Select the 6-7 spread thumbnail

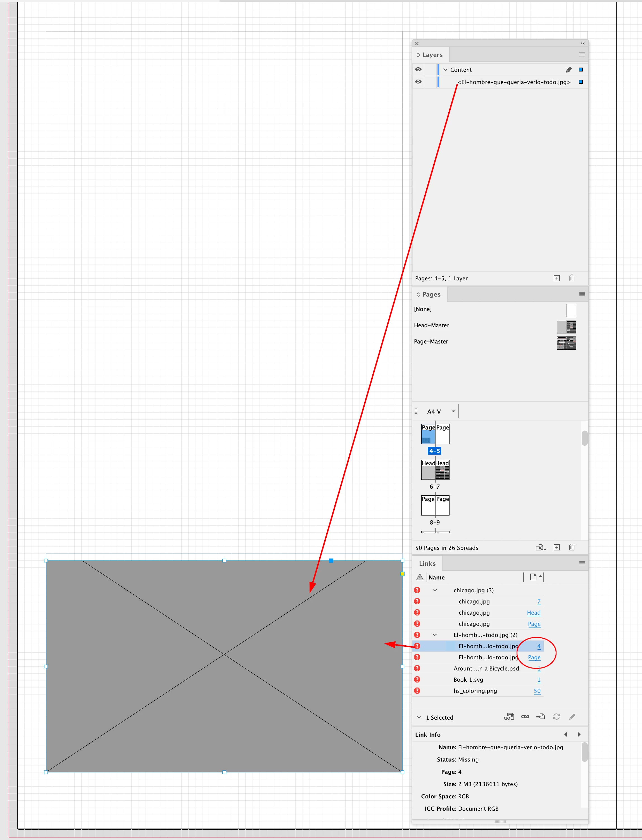[x=435, y=470]
